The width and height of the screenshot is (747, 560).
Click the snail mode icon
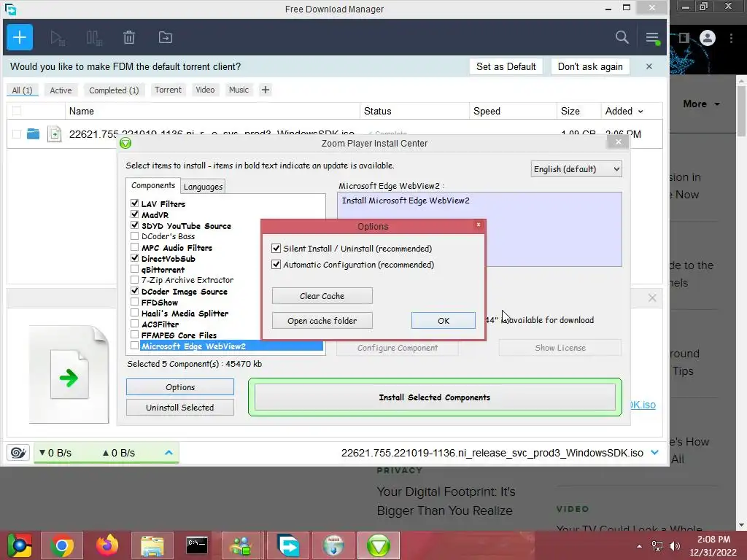click(18, 452)
